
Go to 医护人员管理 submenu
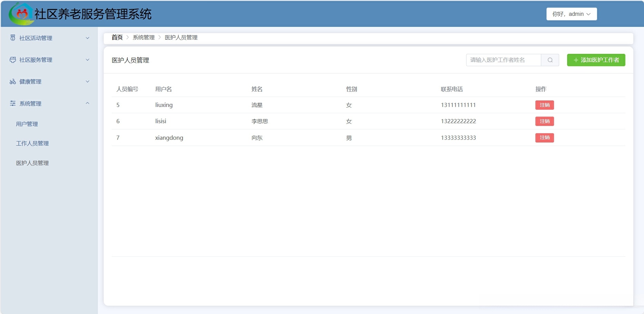pyautogui.click(x=32, y=163)
